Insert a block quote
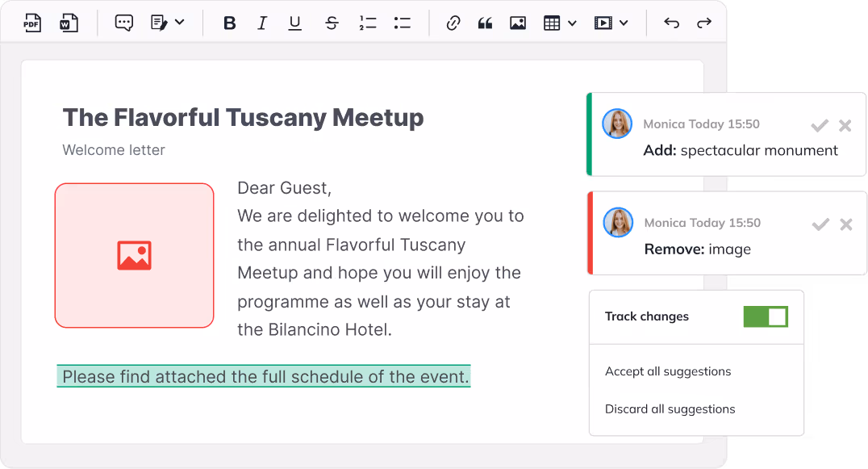 click(x=485, y=23)
